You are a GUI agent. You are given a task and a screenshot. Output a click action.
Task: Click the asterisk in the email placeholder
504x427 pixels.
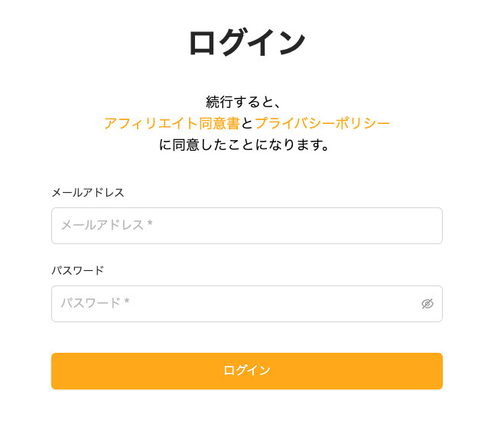(x=150, y=223)
